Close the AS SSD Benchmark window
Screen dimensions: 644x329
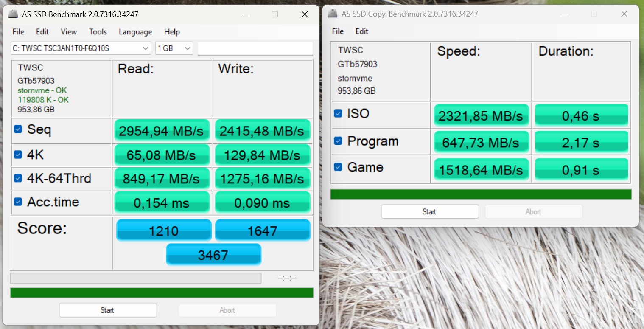305,14
